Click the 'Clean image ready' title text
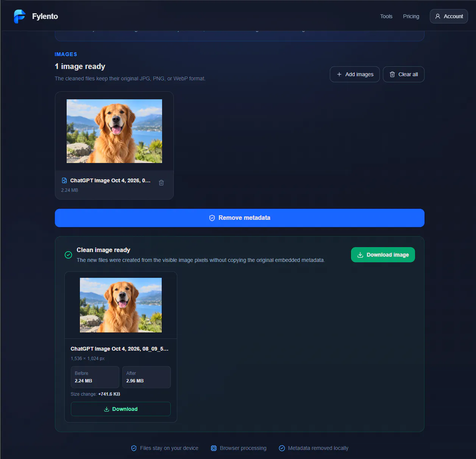 [x=103, y=250]
